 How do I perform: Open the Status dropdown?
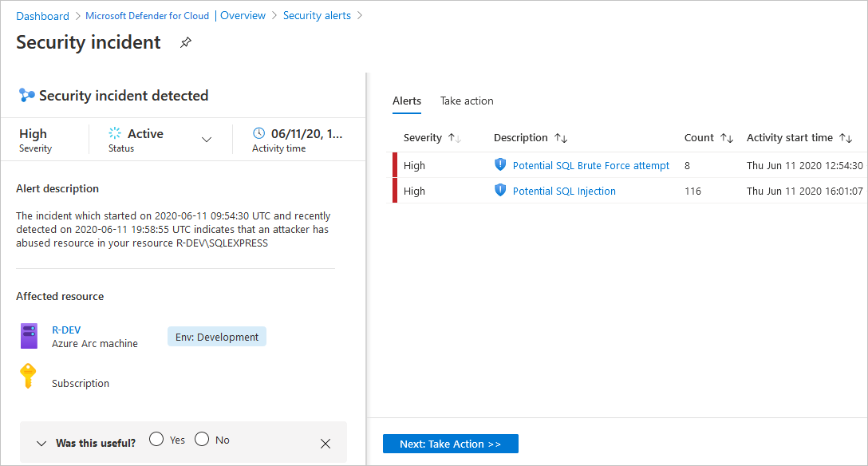(207, 140)
